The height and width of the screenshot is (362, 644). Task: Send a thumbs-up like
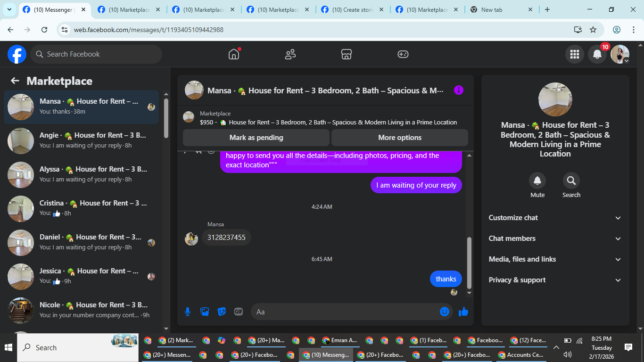[x=463, y=312]
